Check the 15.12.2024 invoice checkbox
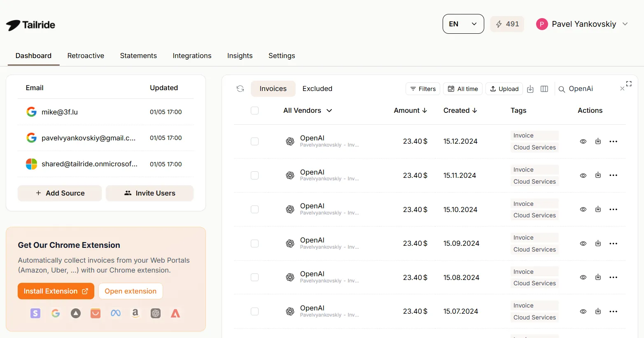Image resolution: width=644 pixels, height=338 pixels. tap(255, 141)
